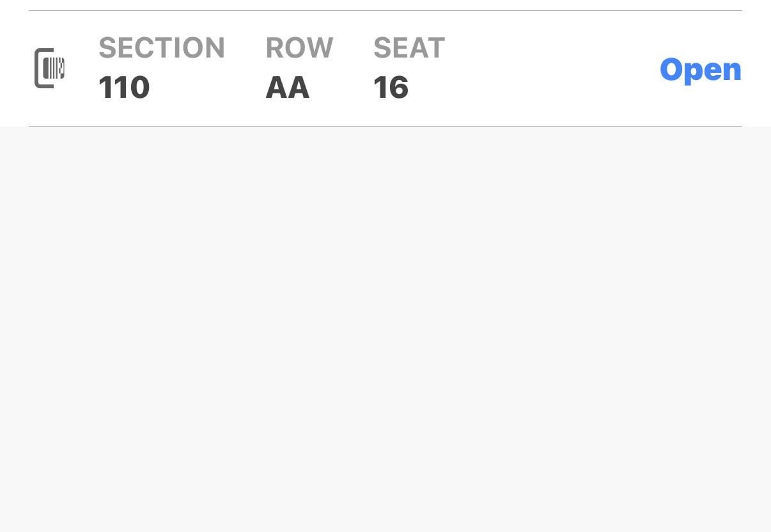This screenshot has width=771, height=532.
Task: Select the seat number 16
Action: click(x=391, y=88)
